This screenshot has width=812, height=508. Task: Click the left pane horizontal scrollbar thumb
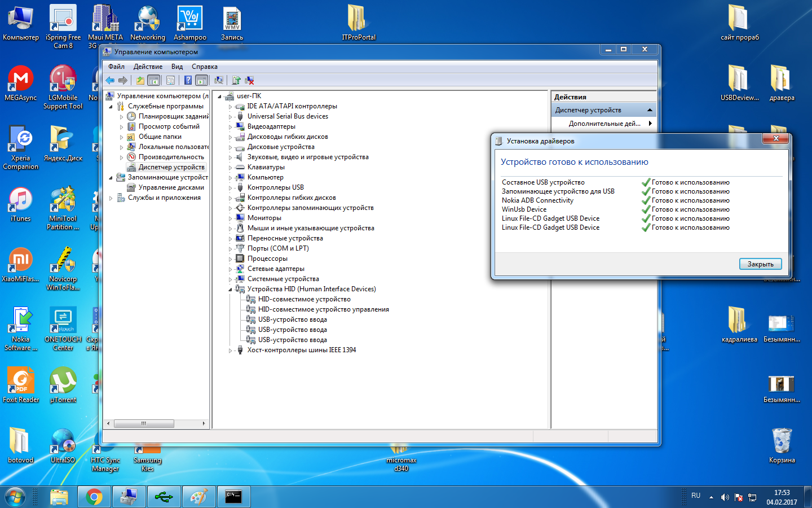click(143, 423)
